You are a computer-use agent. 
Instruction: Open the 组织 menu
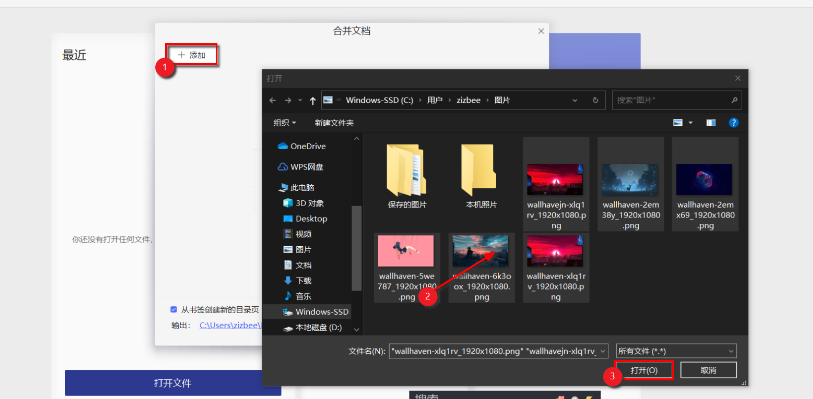(x=285, y=123)
